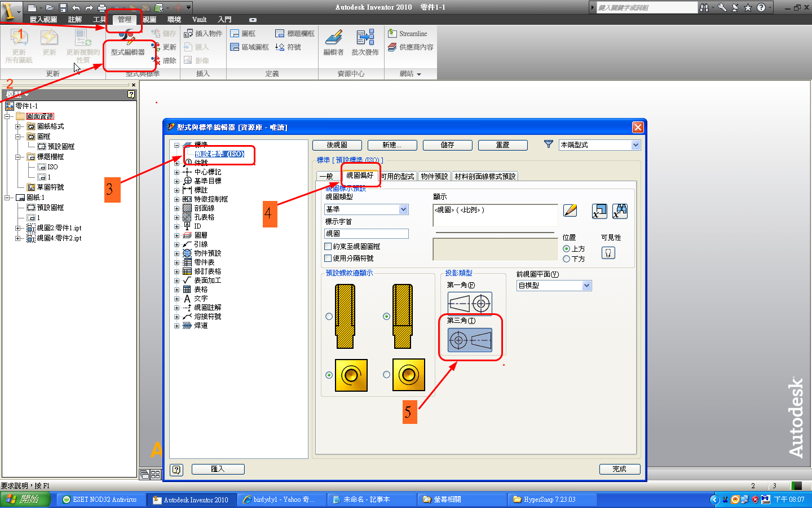This screenshot has width=812, height=508.
Task: Collapse the 標題欄框 node in browser
Action: pyautogui.click(x=17, y=157)
